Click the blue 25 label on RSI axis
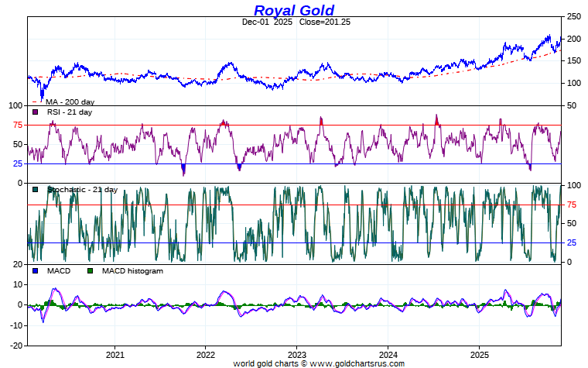This screenshot has height=368, width=588. coord(16,163)
